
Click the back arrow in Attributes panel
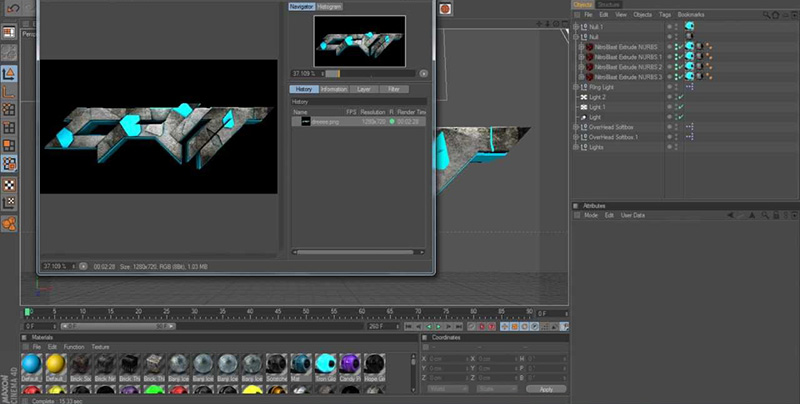[x=730, y=216]
